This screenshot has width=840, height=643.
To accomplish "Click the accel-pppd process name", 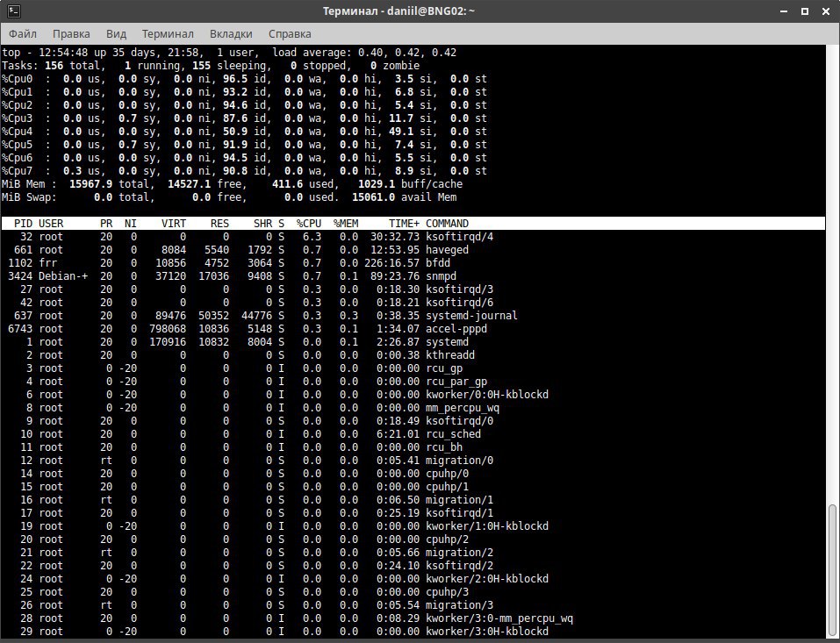I will click(456, 329).
